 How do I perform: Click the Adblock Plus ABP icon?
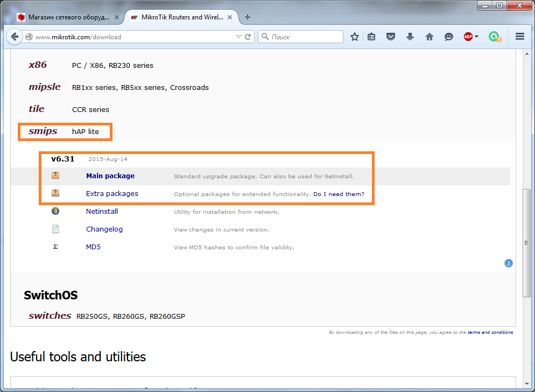[x=468, y=37]
